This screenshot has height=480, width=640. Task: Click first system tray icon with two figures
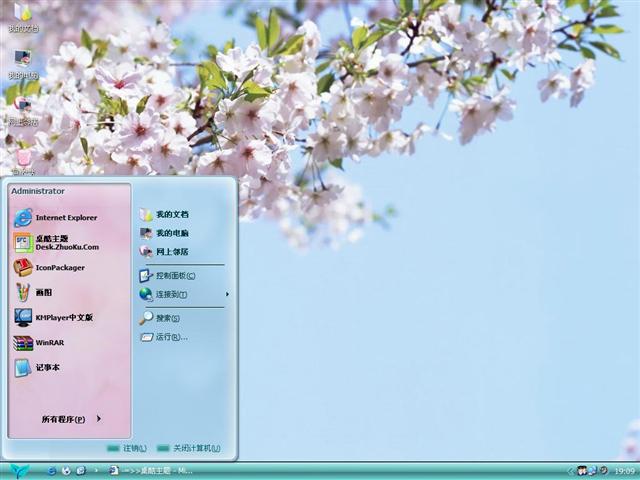pos(582,471)
